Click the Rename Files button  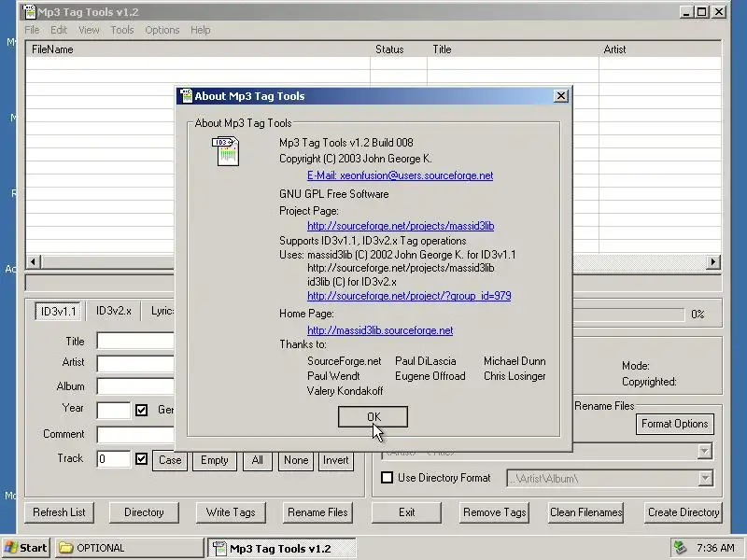(x=317, y=512)
